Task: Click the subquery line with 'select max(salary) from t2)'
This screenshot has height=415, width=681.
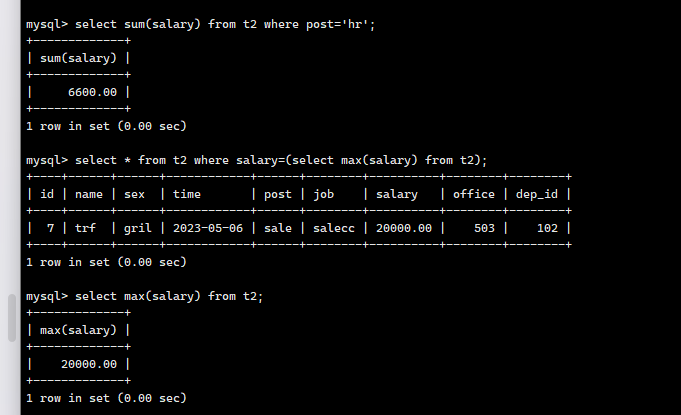Action: [x=257, y=160]
